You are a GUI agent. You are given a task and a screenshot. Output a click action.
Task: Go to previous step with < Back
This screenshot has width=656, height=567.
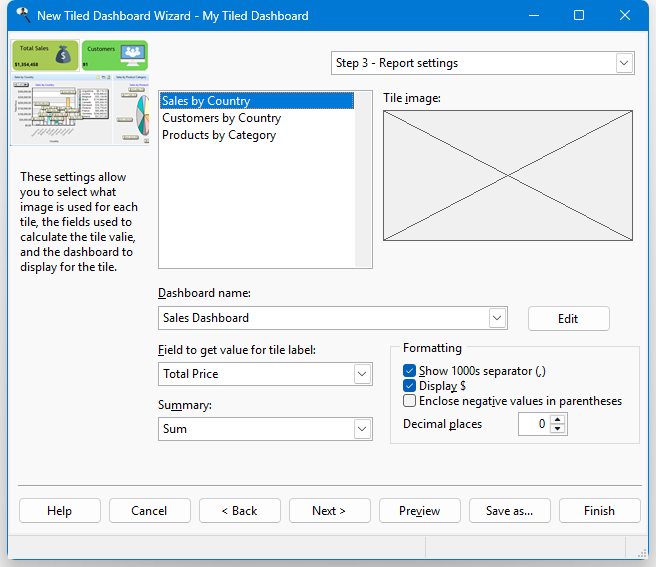pos(239,510)
